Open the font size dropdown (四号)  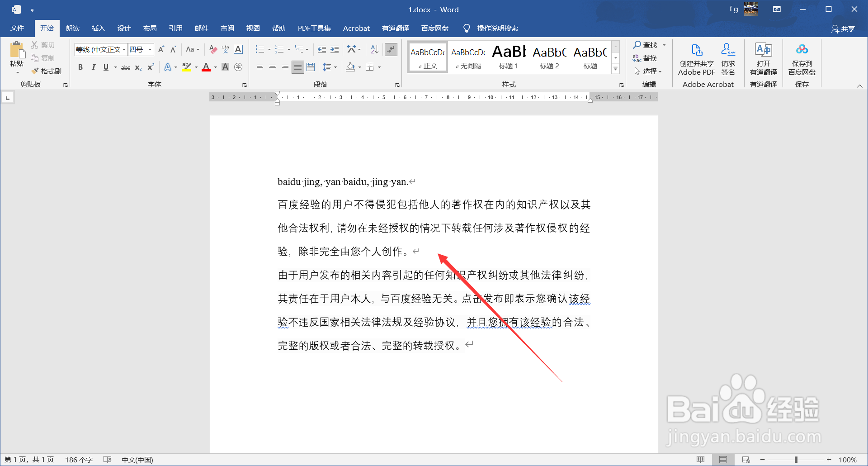[150, 49]
